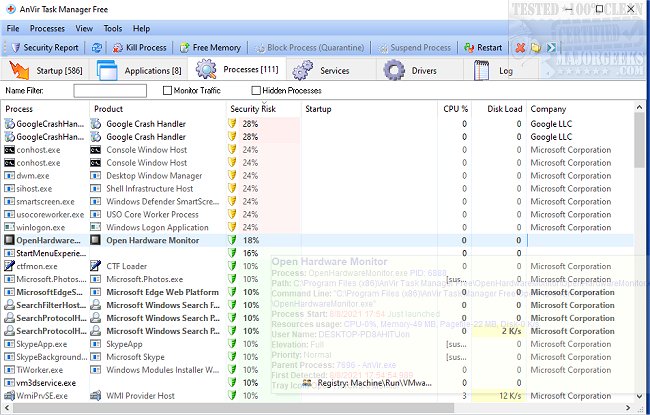The height and width of the screenshot is (415, 650).
Task: Click the Desktop Window Manager product icon
Action: 96,175
